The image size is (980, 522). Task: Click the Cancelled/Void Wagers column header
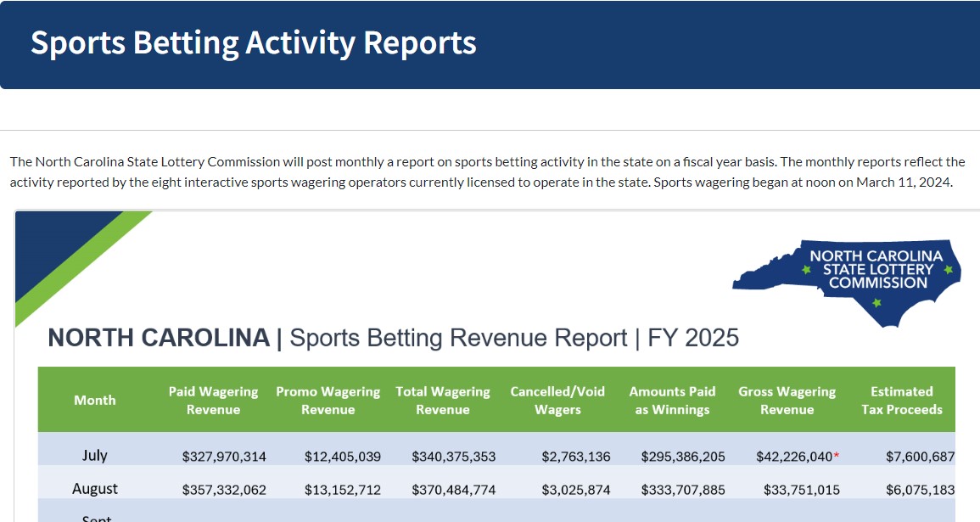[557, 401]
